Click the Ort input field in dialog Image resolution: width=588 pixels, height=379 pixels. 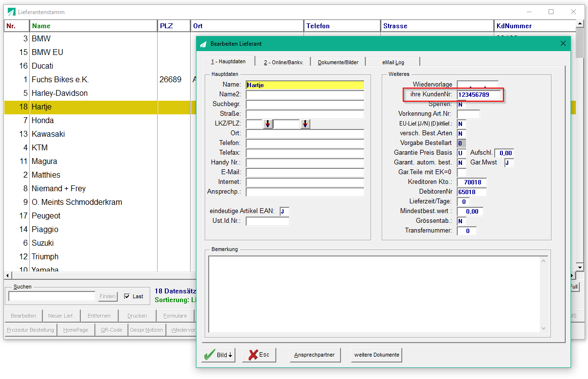(x=305, y=133)
